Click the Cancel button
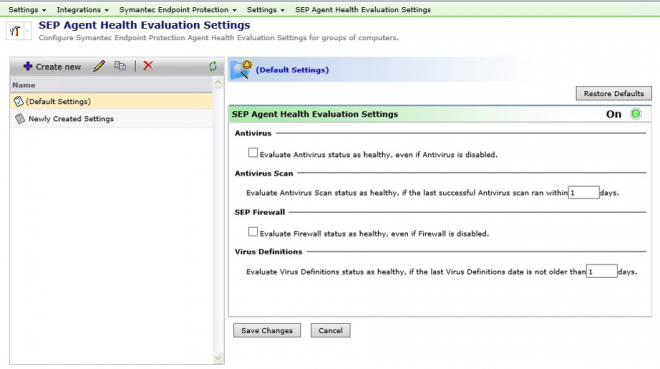 coord(330,330)
